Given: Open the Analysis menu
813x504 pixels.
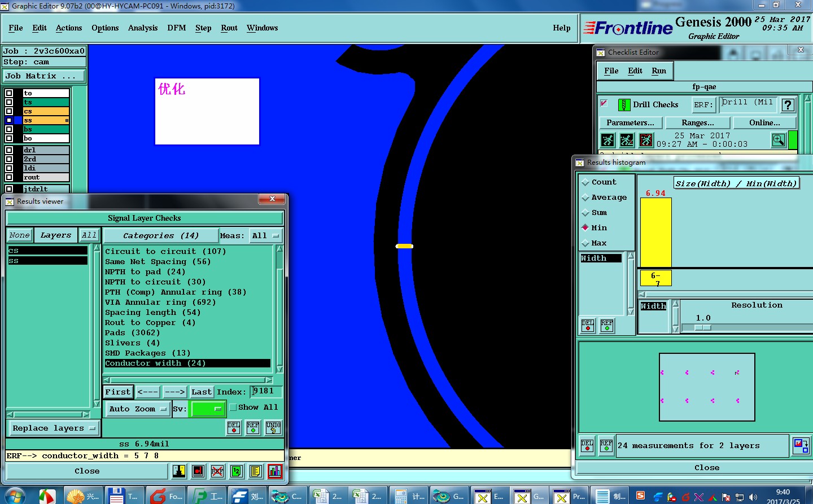Looking at the screenshot, I should 143,28.
